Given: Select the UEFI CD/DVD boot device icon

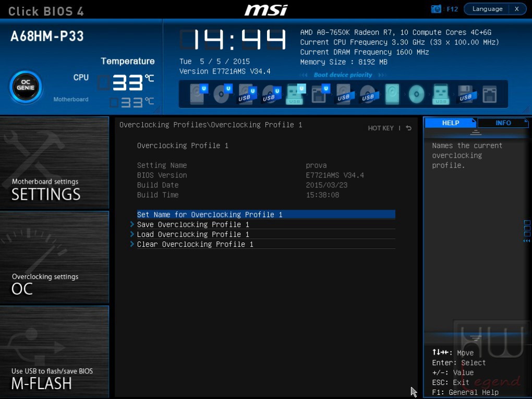Looking at the screenshot, I should pos(223,94).
